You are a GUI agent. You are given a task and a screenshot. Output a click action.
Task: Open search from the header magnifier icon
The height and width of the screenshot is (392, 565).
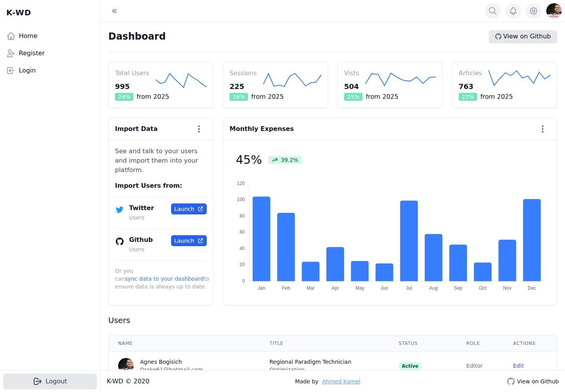[x=493, y=11]
